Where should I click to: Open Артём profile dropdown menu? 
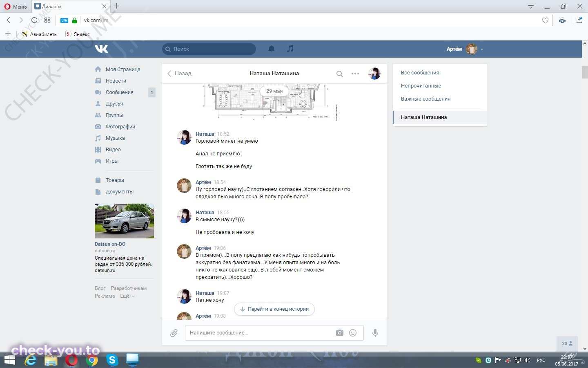click(465, 49)
